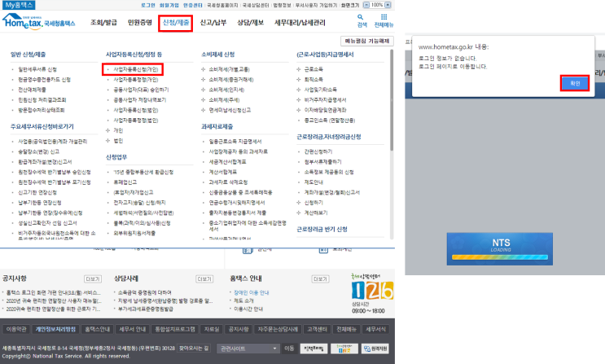
Task: Open 통합설치프로그램 footer link
Action: tap(175, 329)
